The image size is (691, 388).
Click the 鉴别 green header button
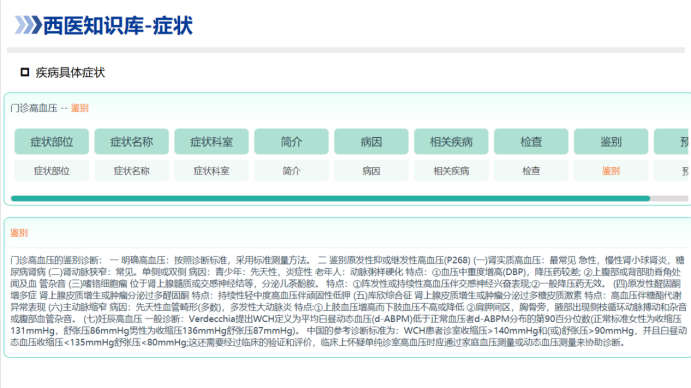point(611,142)
